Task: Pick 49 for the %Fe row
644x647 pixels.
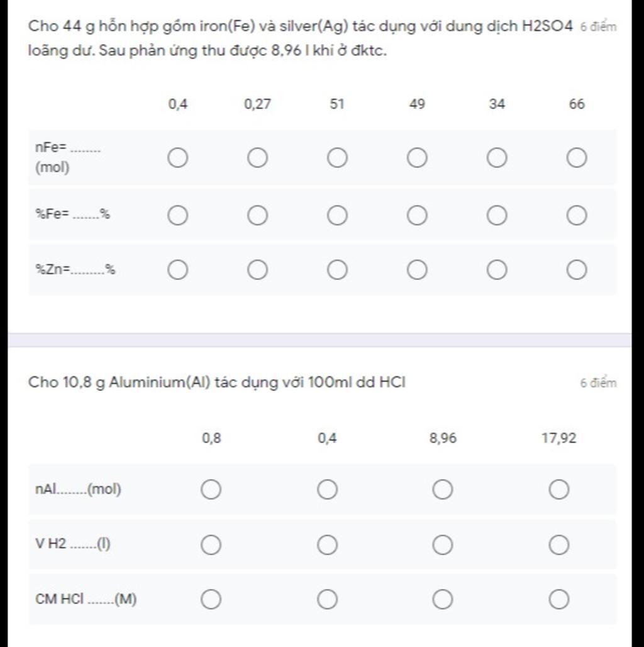Action: coord(417,215)
